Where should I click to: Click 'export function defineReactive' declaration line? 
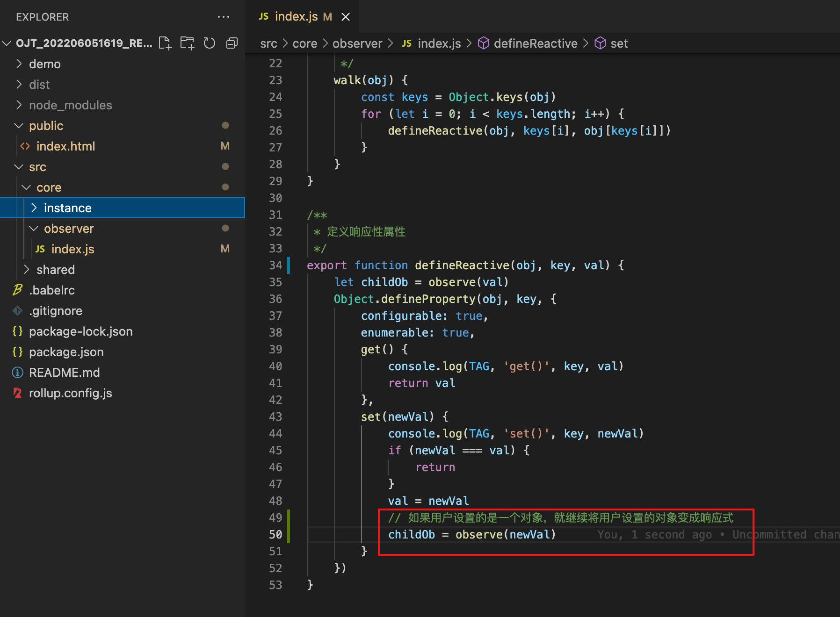tap(465, 265)
